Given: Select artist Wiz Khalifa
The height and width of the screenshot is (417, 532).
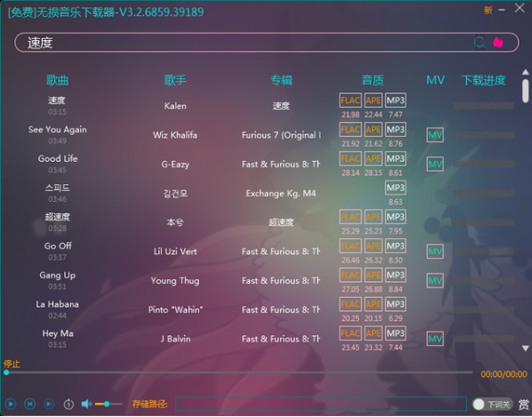Looking at the screenshot, I should coord(175,135).
